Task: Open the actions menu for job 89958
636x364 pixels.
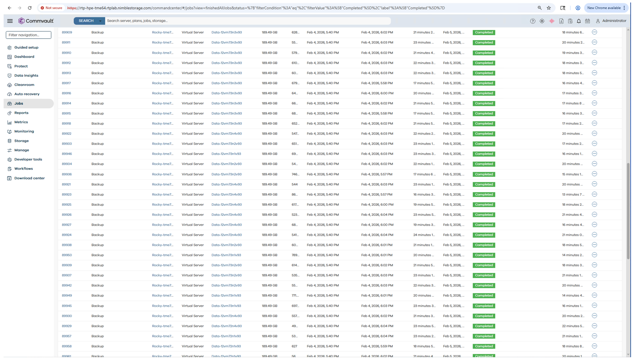Action: 594,346
